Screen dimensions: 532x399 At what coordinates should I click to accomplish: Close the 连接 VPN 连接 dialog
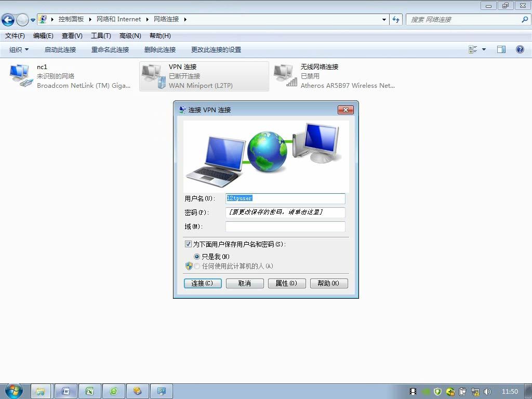pyautogui.click(x=345, y=110)
